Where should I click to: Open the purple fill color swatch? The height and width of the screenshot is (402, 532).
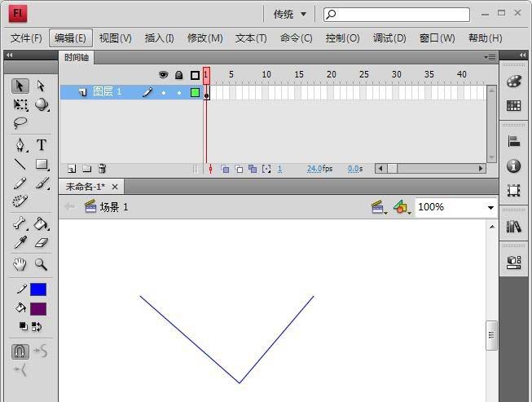pos(38,309)
